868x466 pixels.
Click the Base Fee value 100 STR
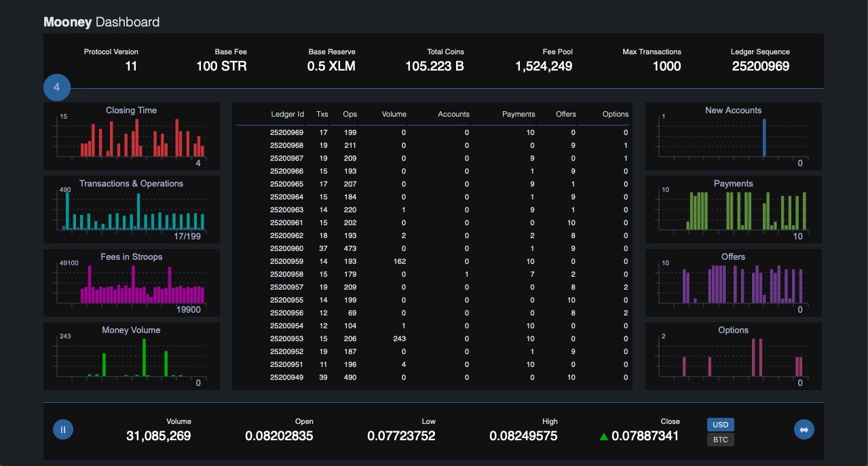coord(221,66)
